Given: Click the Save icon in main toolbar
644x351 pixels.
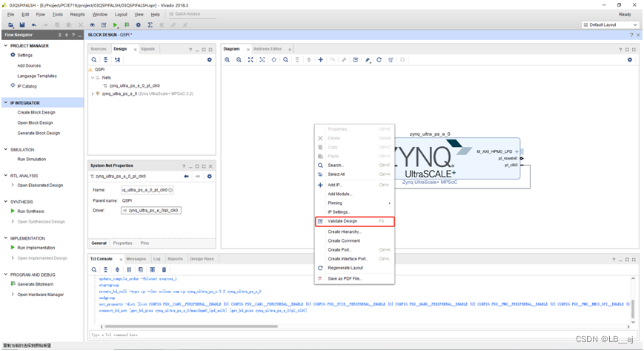Looking at the screenshot, I should (x=22, y=25).
